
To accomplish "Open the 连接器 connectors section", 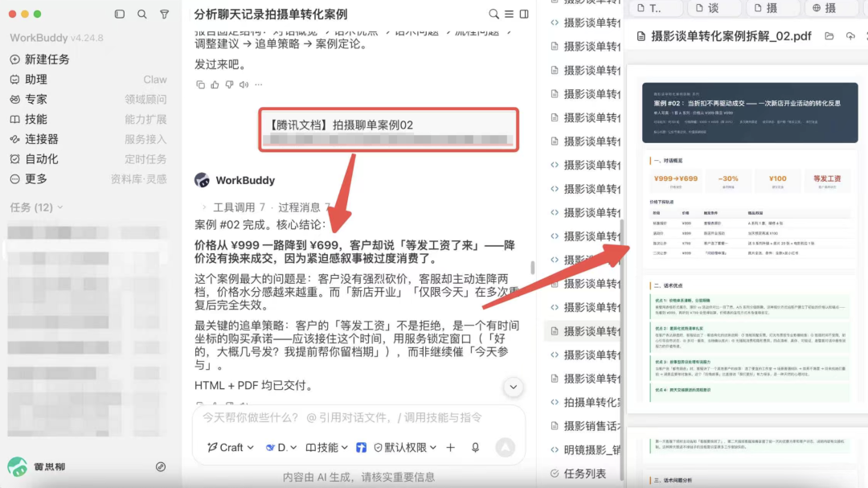I will tap(88, 139).
